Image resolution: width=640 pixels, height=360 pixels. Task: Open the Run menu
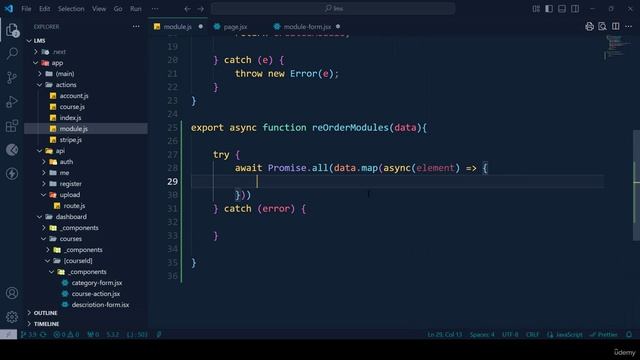point(136,9)
